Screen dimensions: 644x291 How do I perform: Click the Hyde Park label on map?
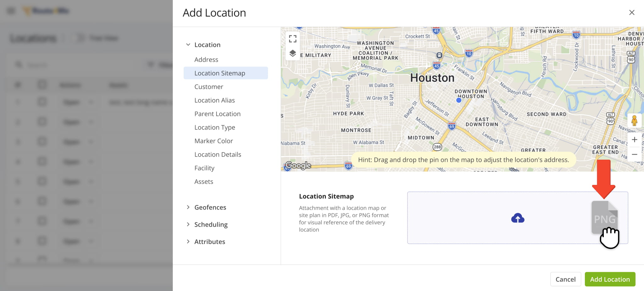(x=348, y=113)
